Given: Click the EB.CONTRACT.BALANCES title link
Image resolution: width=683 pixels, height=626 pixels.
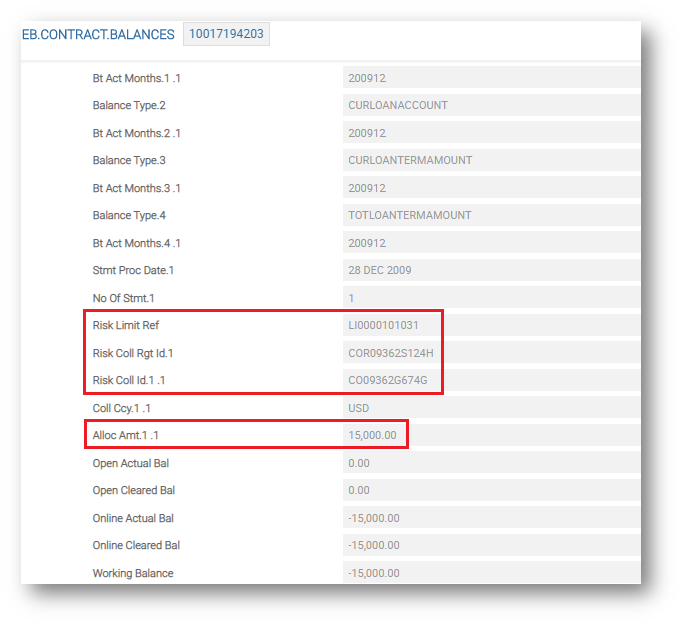Looking at the screenshot, I should [97, 35].
